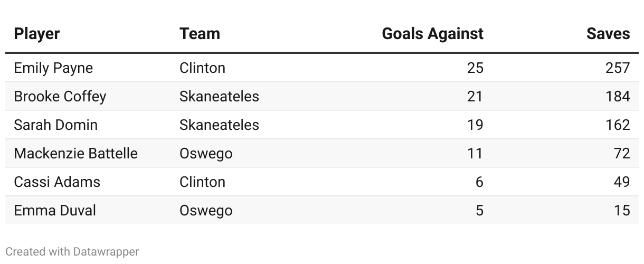Click the Saves column header
This screenshot has height=264, width=644.
(608, 34)
